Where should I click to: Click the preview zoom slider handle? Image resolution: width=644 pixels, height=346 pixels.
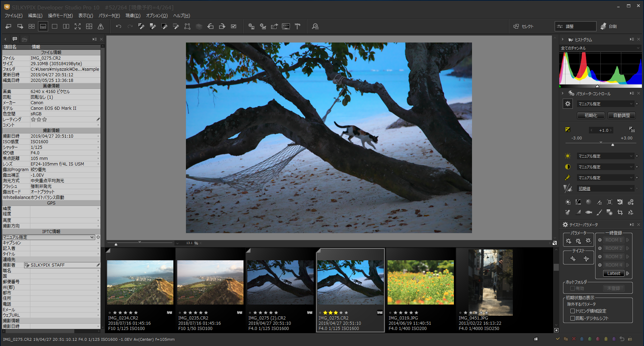pos(116,244)
